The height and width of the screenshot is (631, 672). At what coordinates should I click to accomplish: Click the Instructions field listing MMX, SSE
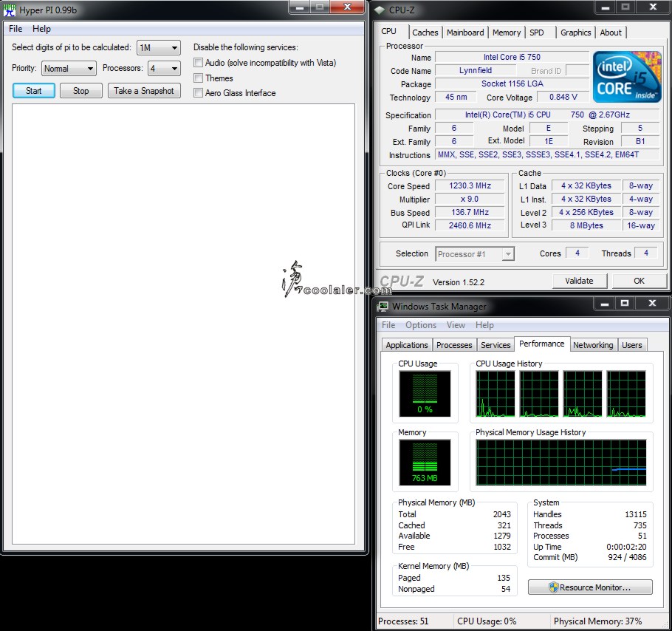[x=547, y=154]
